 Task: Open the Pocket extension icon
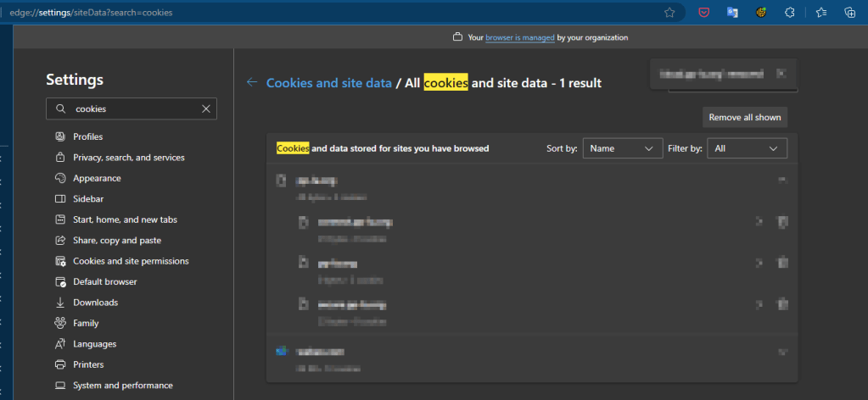pos(703,13)
